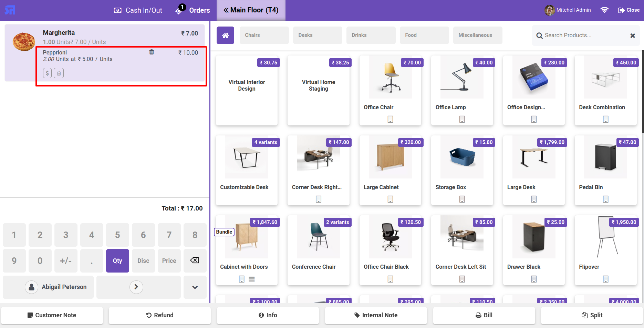Add Customizable Desk with 4 variants
The height and width of the screenshot is (328, 644).
pos(247,170)
